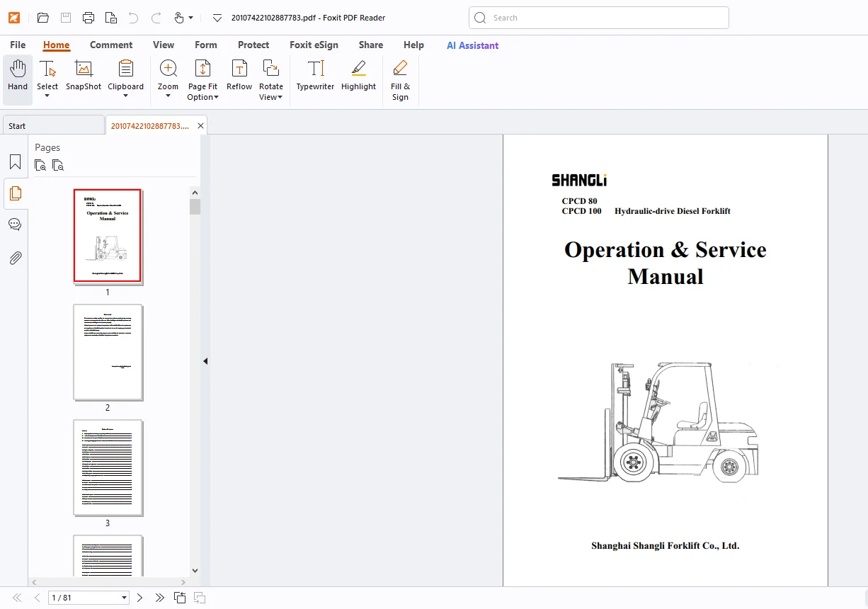Click the next view icon in the status bar

200,598
